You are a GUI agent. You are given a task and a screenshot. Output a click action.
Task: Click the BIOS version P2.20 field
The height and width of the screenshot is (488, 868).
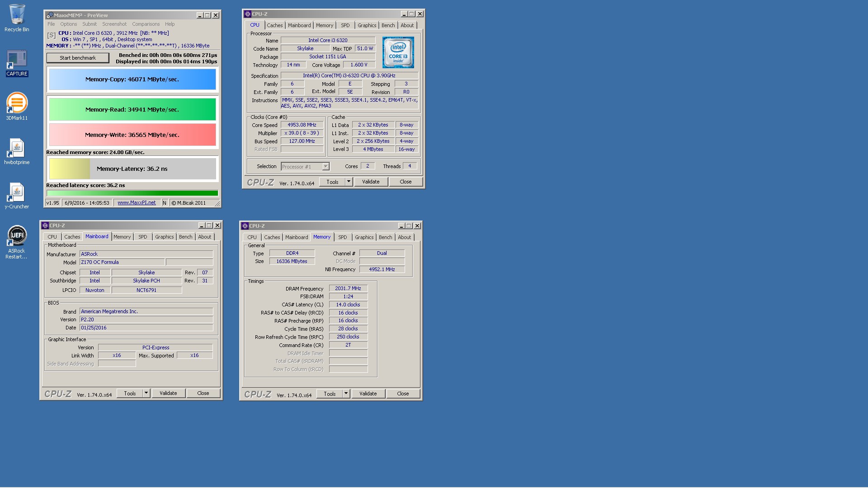click(146, 319)
